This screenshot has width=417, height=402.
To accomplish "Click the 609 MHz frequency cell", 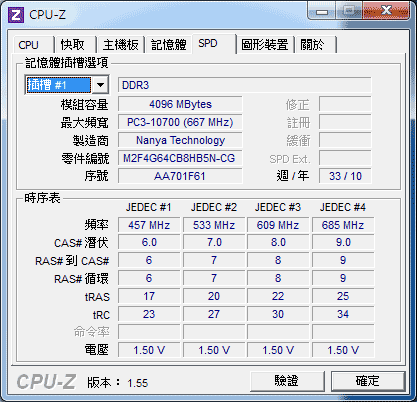I will (x=278, y=225).
